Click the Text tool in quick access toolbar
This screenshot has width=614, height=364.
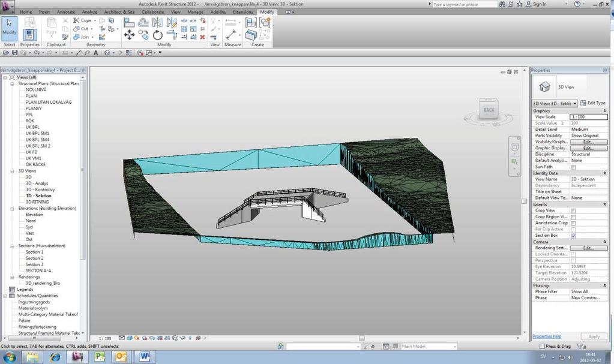click(95, 52)
